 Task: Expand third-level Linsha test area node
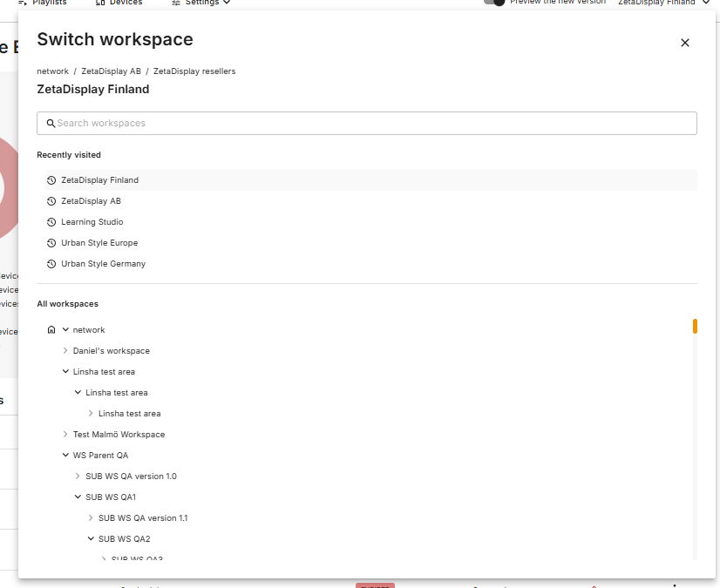click(91, 414)
